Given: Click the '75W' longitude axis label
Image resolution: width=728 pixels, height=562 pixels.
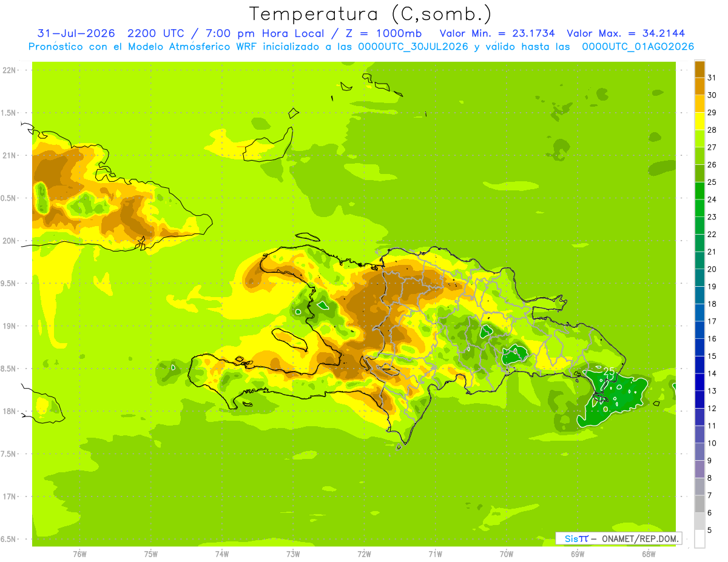Looking at the screenshot, I should click(150, 553).
